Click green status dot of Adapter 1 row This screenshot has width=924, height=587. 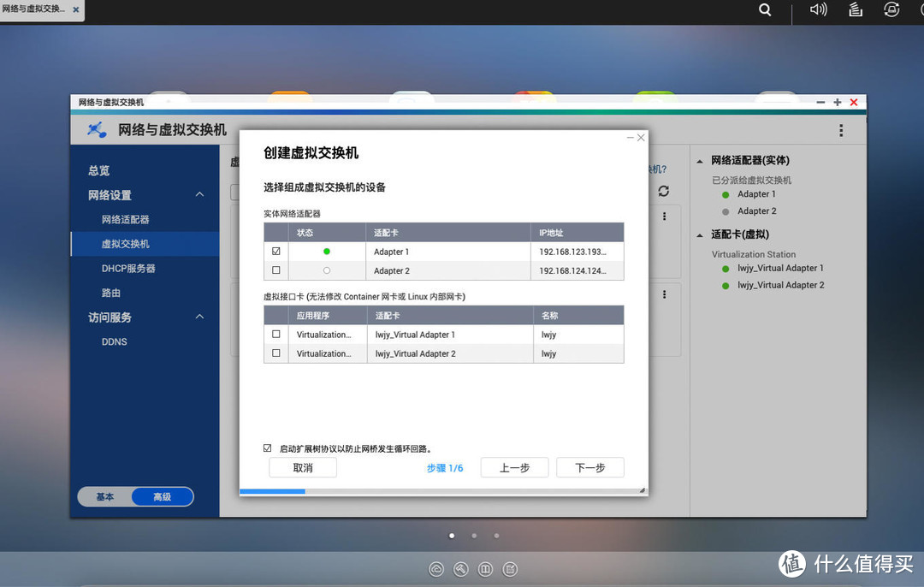(x=327, y=251)
